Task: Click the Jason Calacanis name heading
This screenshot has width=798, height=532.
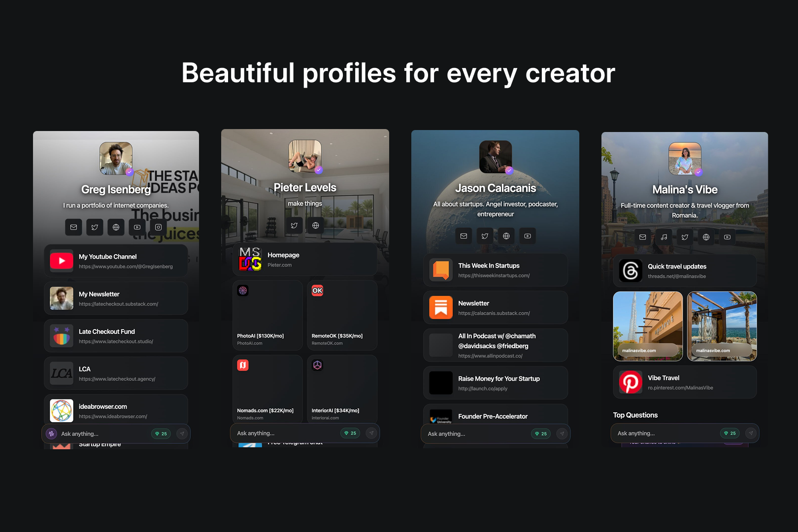Action: click(496, 188)
